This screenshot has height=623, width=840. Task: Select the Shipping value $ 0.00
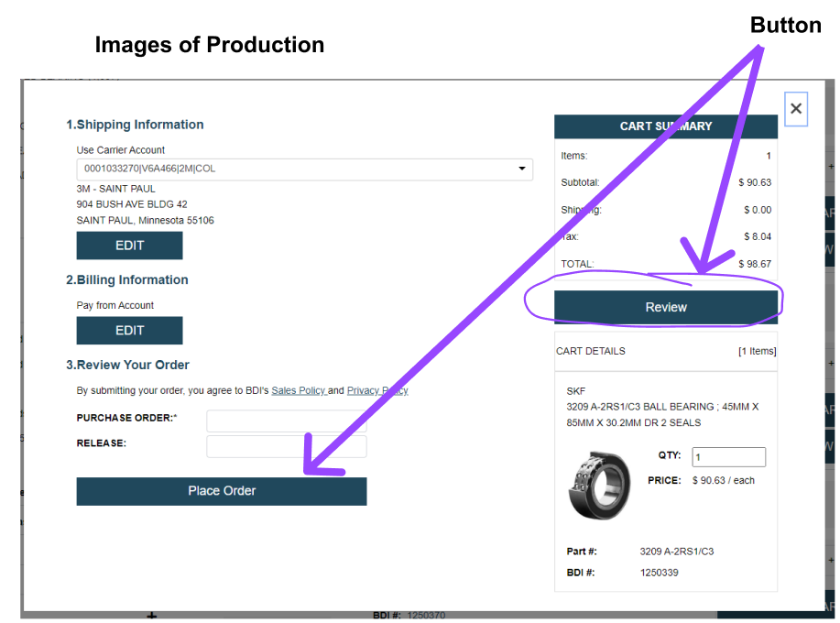(x=758, y=210)
